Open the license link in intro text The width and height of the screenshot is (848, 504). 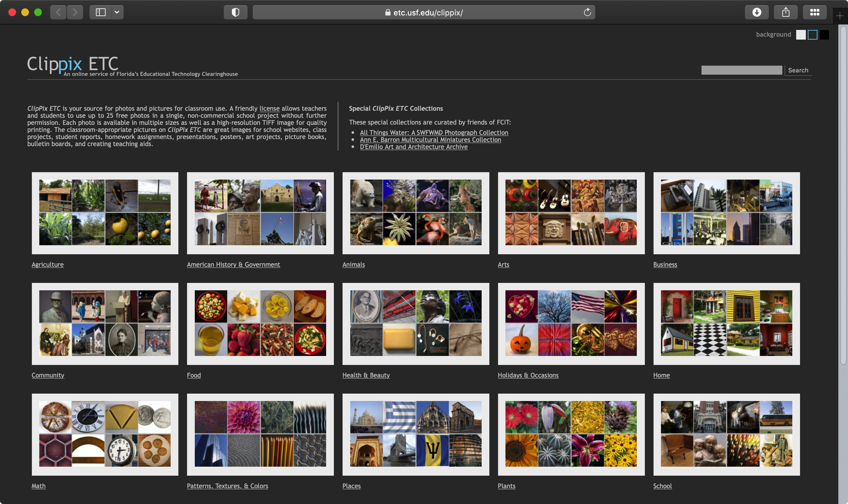click(269, 108)
